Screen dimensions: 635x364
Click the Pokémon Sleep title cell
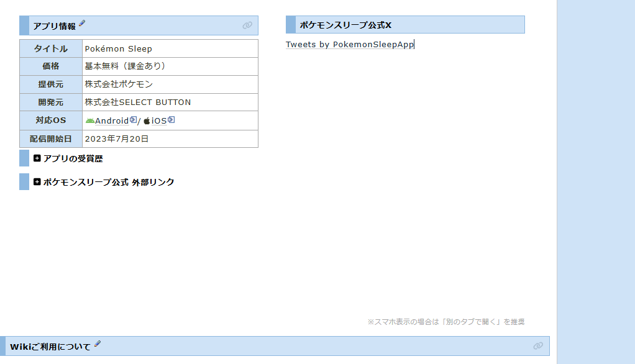(x=170, y=48)
